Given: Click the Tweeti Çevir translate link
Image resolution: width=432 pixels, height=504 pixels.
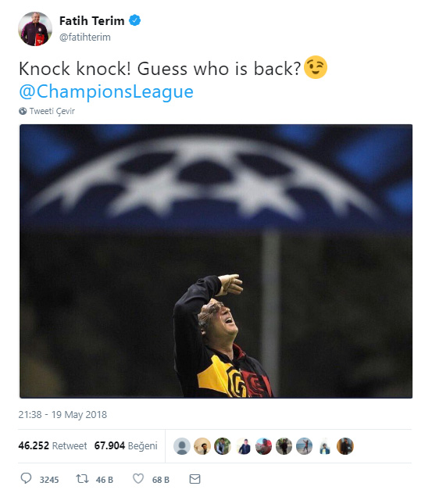Looking at the screenshot, I should [x=52, y=111].
